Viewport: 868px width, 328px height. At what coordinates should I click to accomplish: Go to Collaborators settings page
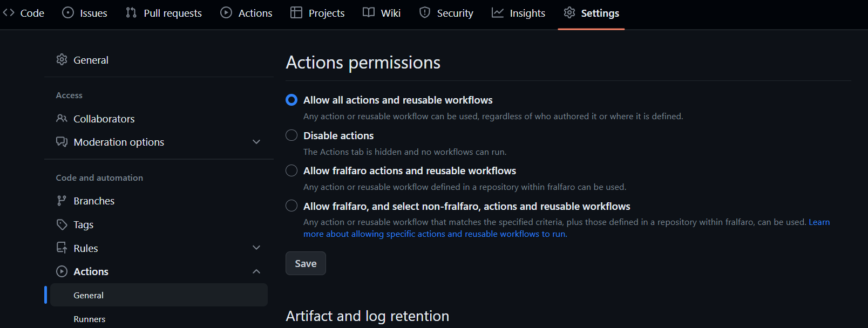(104, 119)
